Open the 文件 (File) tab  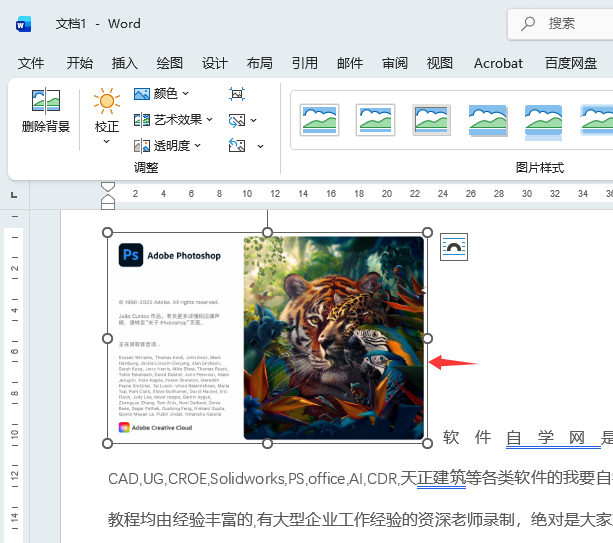click(31, 63)
